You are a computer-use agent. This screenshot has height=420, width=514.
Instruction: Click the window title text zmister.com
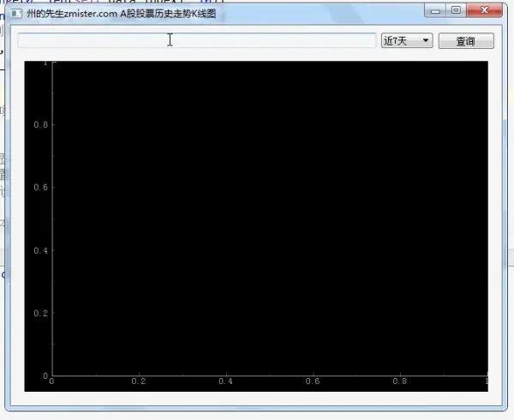click(x=91, y=14)
